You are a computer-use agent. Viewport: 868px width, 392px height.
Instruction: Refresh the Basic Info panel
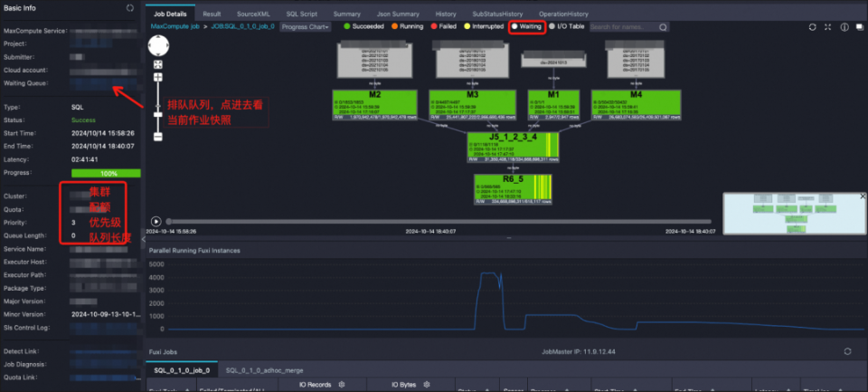click(130, 7)
